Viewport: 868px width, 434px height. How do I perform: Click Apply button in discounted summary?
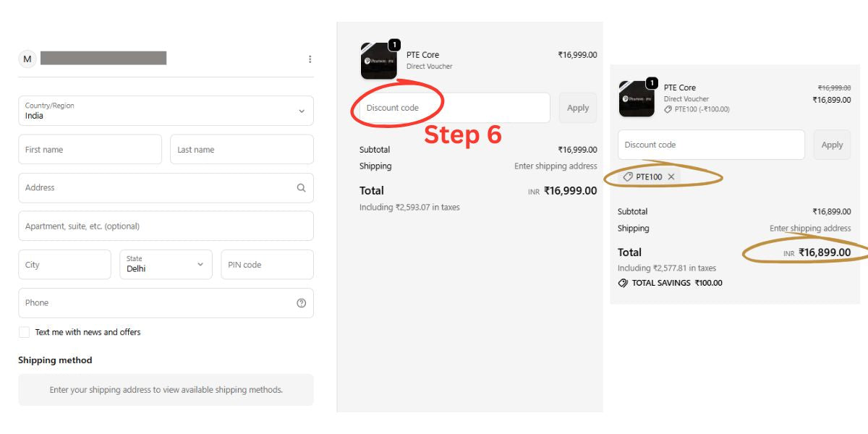coord(832,145)
